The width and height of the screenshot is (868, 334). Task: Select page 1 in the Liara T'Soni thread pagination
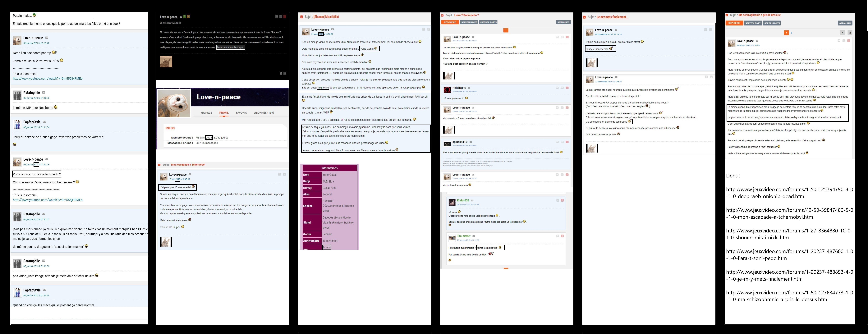[506, 30]
